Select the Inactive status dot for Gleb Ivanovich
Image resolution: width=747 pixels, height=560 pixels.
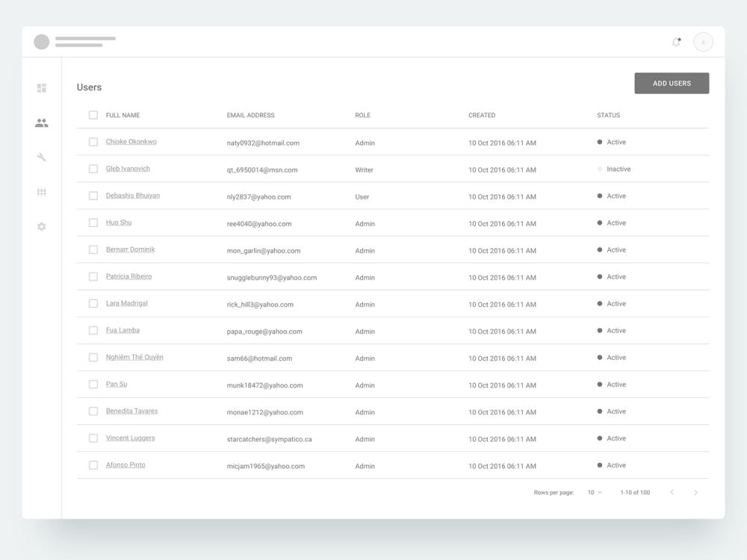598,169
